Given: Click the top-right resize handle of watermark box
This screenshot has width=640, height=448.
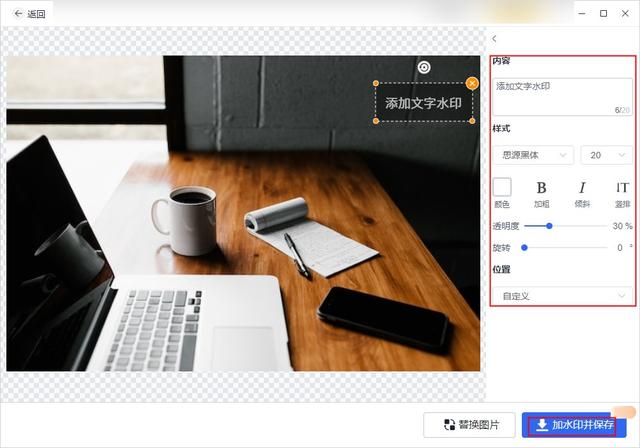Looking at the screenshot, I should pos(473,83).
